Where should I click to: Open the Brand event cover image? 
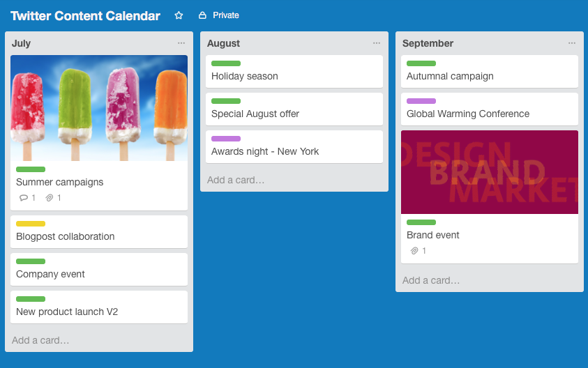(x=490, y=172)
